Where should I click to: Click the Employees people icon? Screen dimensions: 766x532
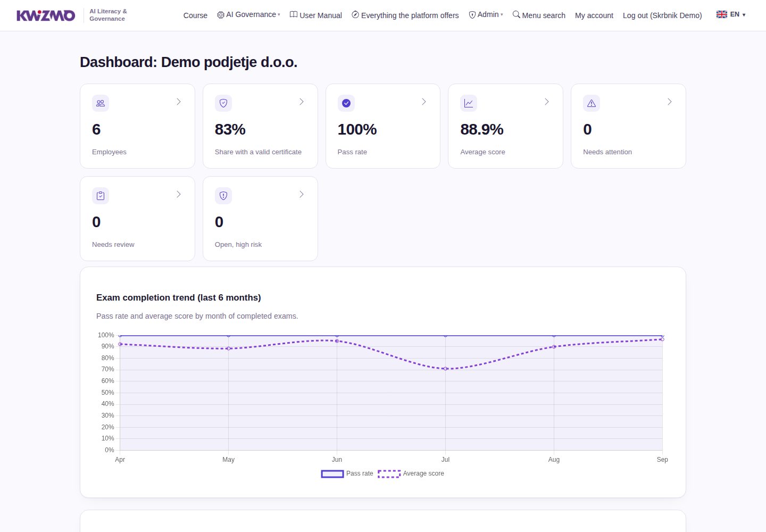point(101,103)
